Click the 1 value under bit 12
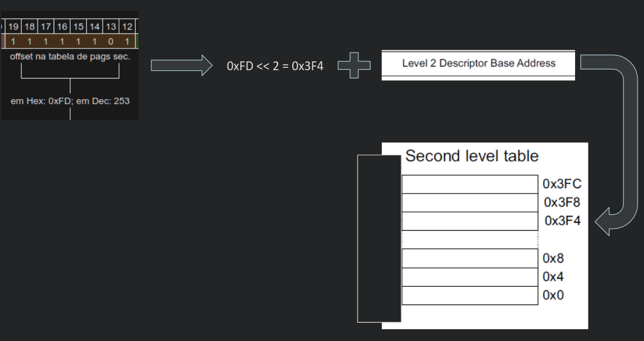 tap(127, 41)
